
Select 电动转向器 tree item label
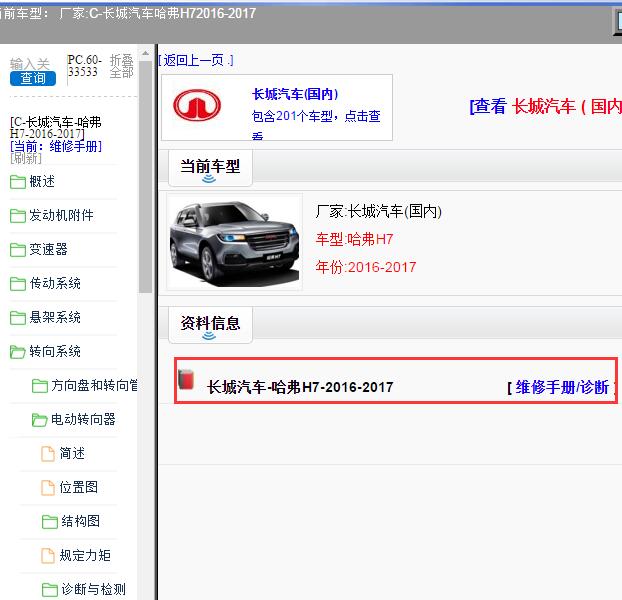tap(83, 419)
